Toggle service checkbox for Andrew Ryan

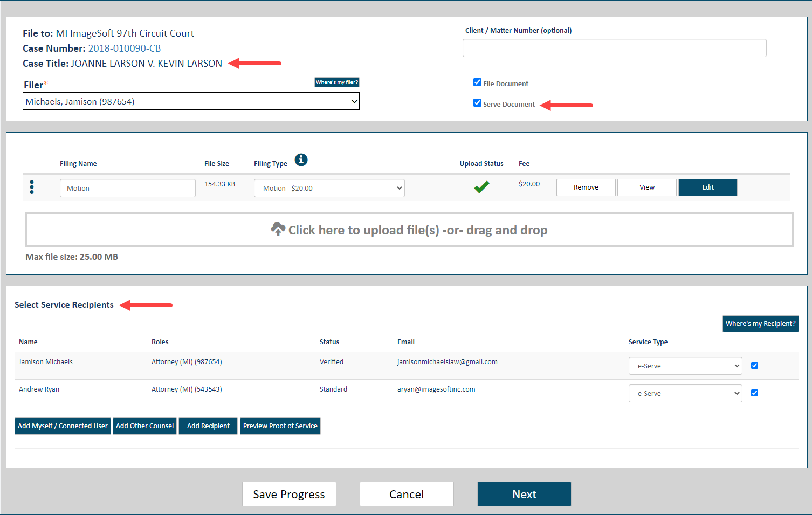(754, 393)
